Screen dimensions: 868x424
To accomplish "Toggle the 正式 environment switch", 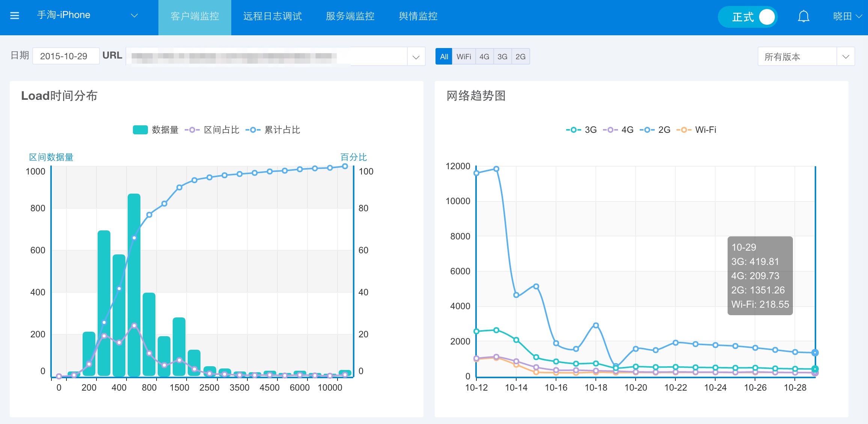I will pyautogui.click(x=747, y=17).
